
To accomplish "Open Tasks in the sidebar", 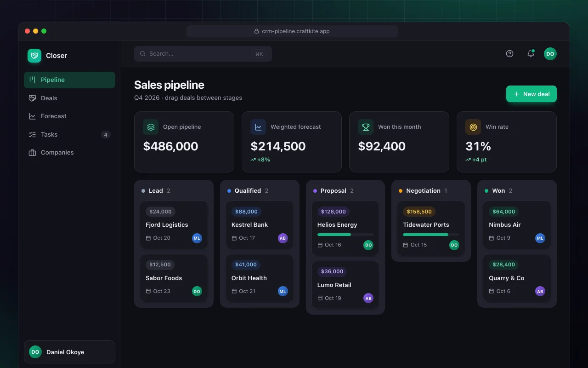I will 69,134.
